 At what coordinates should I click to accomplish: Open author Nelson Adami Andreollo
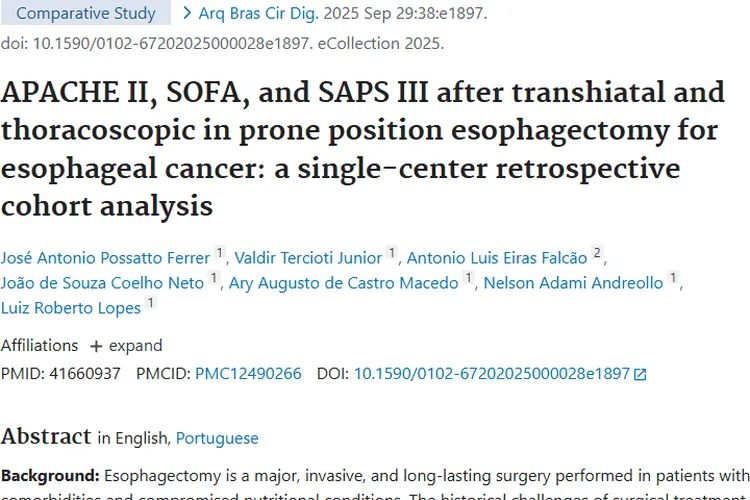click(573, 283)
